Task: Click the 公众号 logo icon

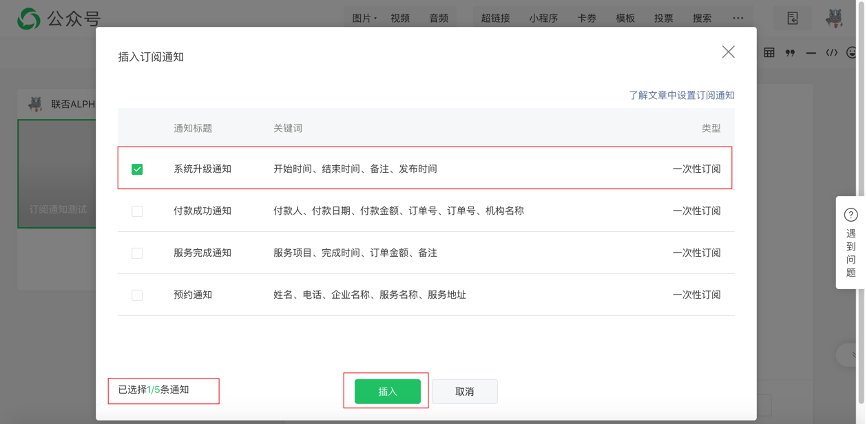Action: [30, 18]
